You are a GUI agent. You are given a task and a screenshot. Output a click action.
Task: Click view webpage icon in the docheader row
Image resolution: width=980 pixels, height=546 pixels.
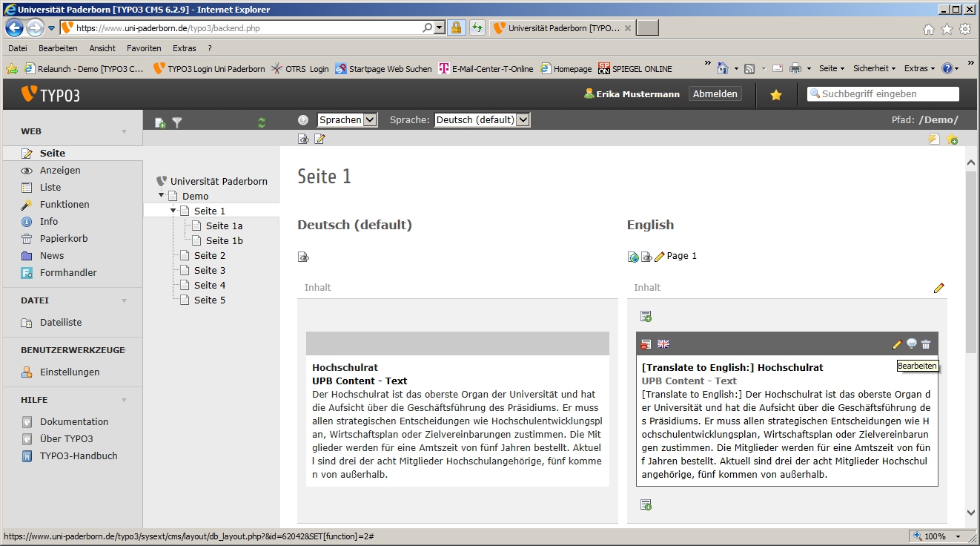point(303,139)
